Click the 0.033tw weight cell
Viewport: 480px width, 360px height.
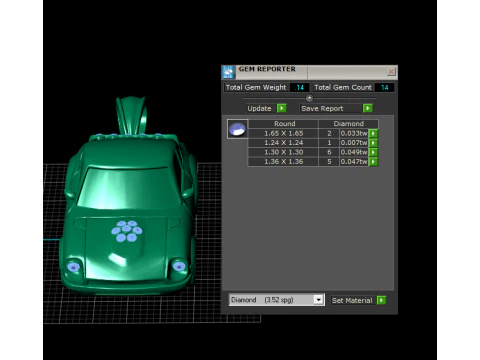coord(354,133)
